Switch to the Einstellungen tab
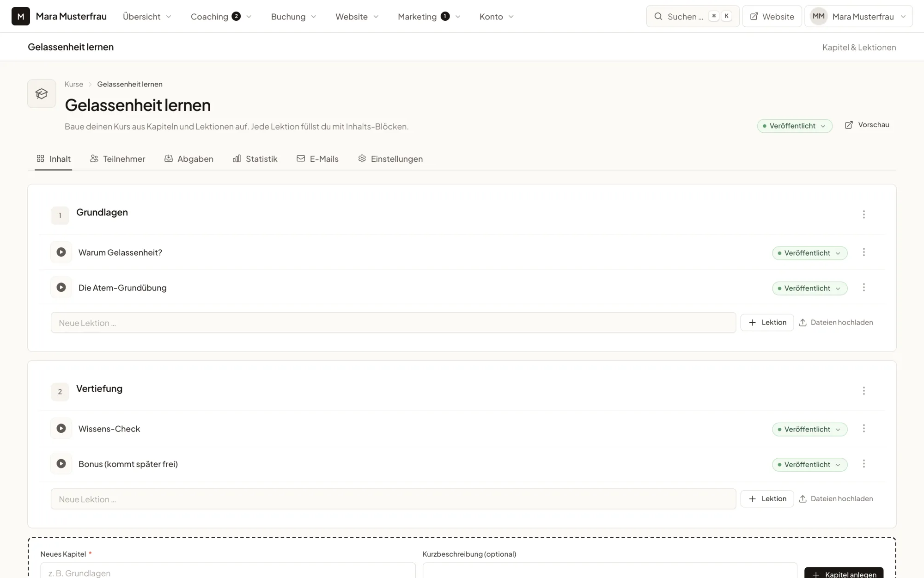 tap(390, 159)
